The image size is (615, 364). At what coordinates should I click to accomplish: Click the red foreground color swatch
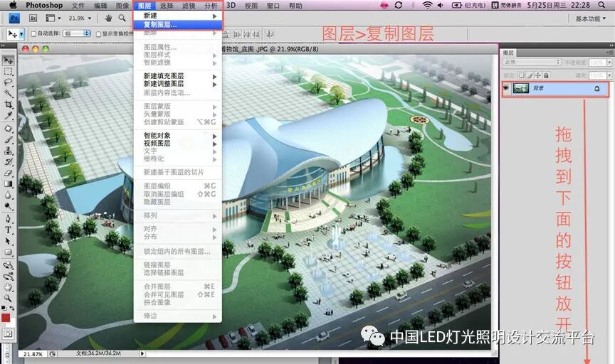coord(6,318)
